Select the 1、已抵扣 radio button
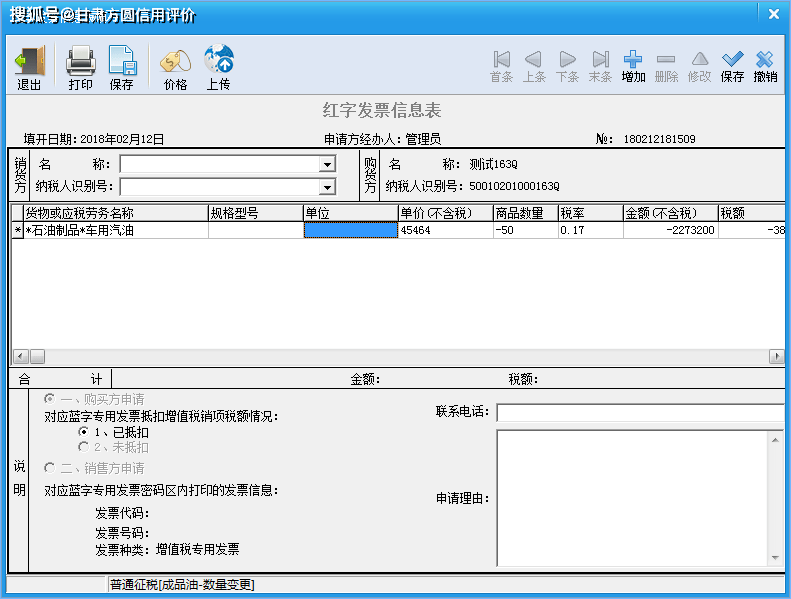 (x=83, y=432)
